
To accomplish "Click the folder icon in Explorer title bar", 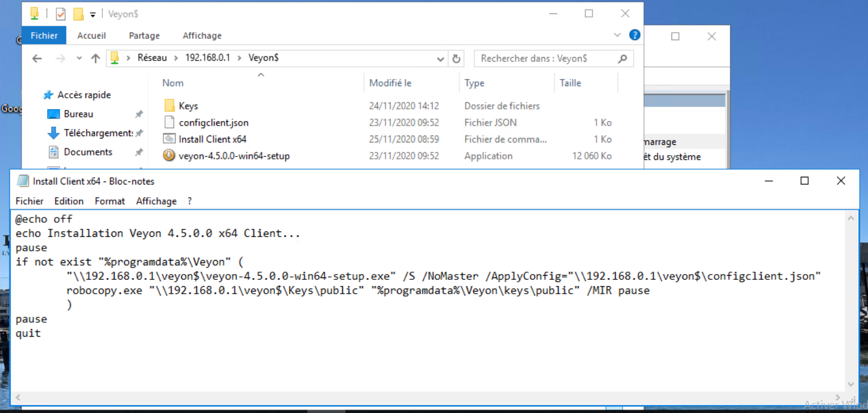I will click(x=34, y=13).
